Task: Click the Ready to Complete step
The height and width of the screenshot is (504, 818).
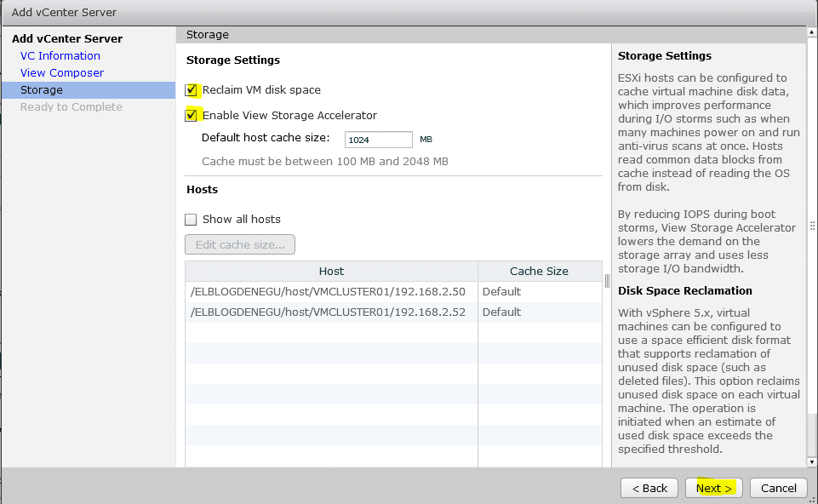Action: pyautogui.click(x=72, y=106)
